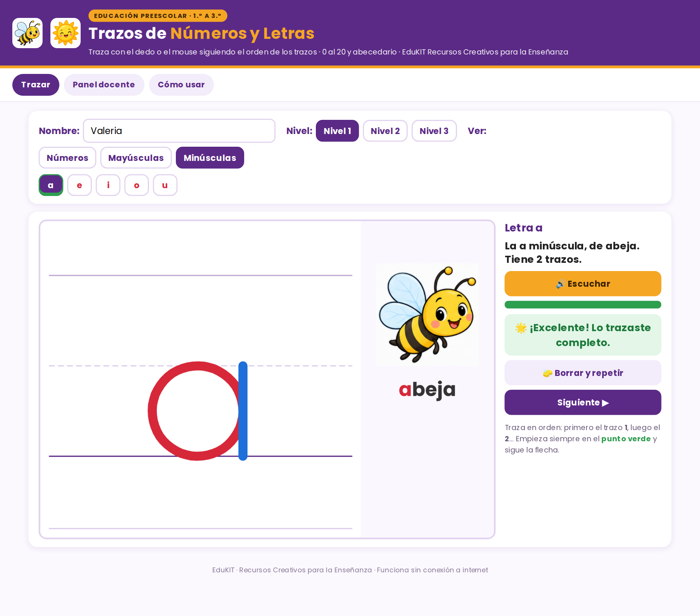700x616 pixels.
Task: Click the smiling sun logo icon
Action: coord(65,33)
